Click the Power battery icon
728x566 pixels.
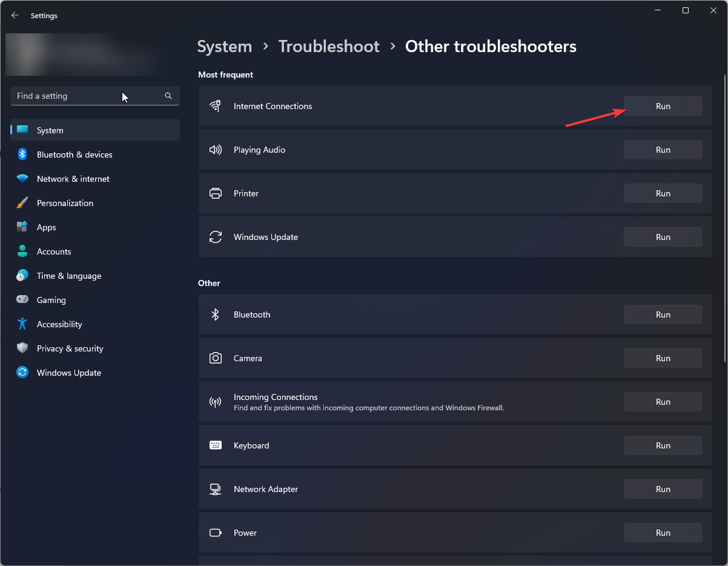point(215,533)
